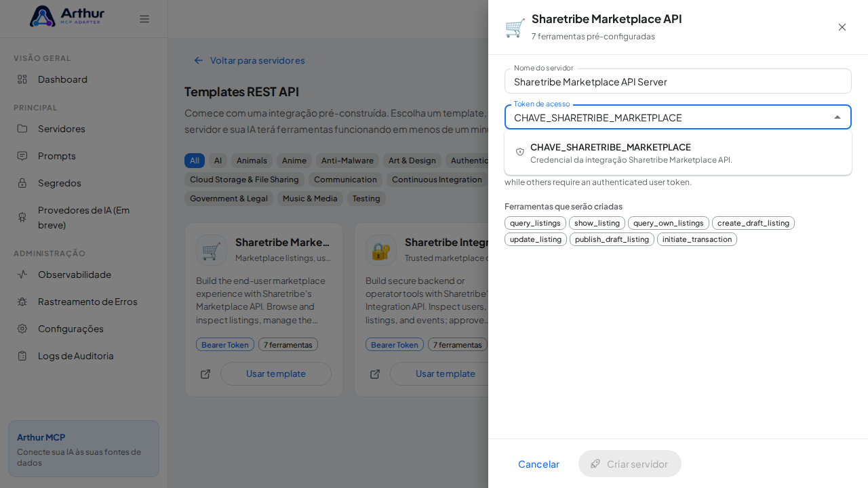Click the Prompts chat icon
The width and height of the screenshot is (868, 488).
coord(22,156)
